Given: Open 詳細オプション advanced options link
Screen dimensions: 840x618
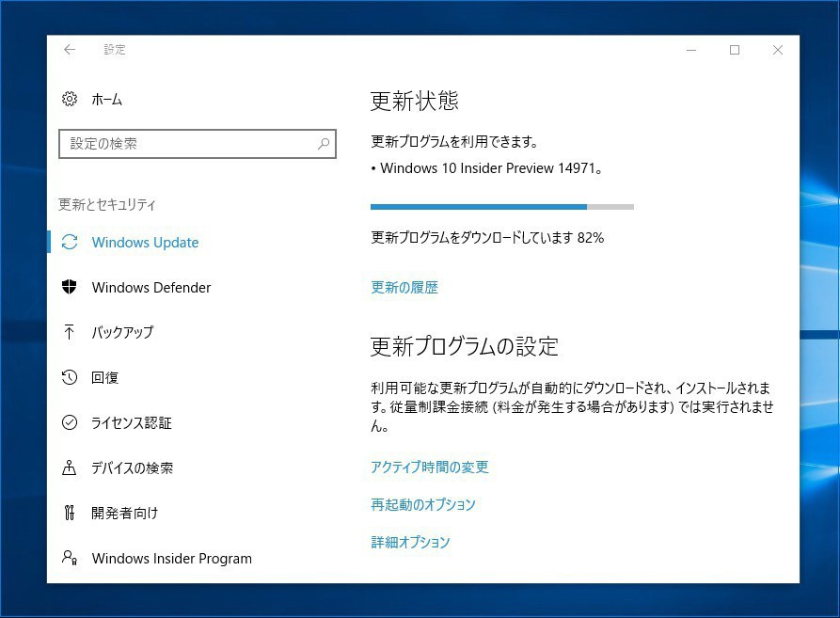Looking at the screenshot, I should click(410, 542).
